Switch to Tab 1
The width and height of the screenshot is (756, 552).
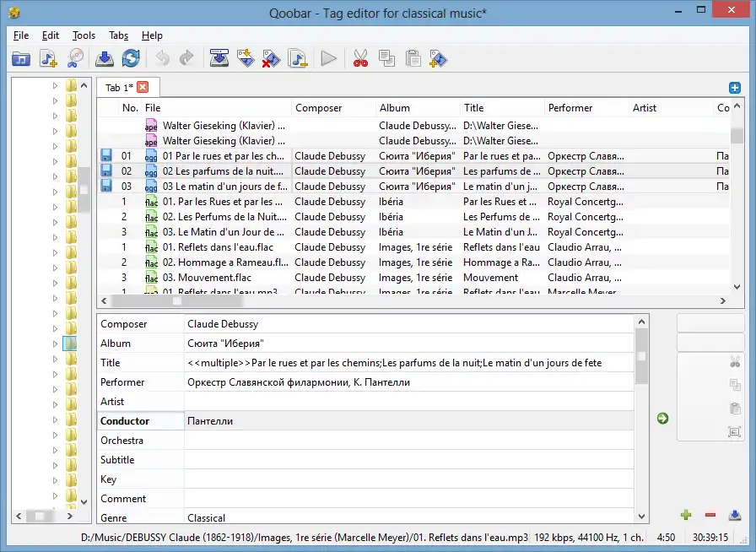117,88
